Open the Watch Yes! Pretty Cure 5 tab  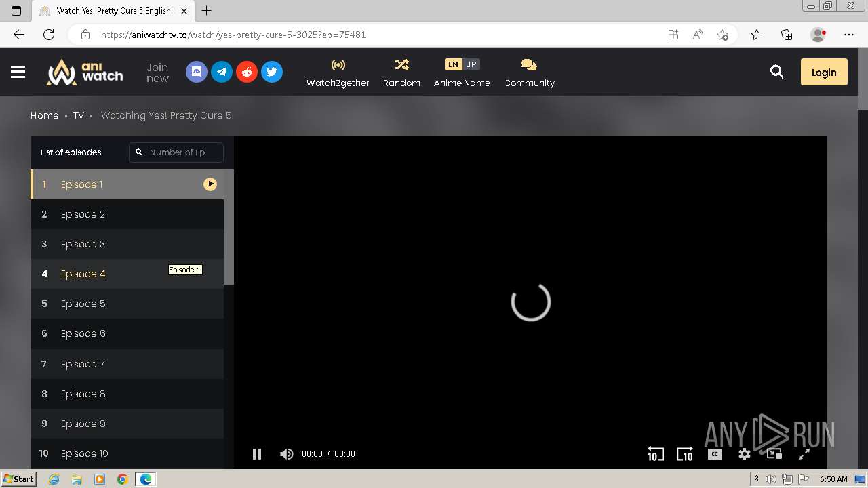(114, 11)
